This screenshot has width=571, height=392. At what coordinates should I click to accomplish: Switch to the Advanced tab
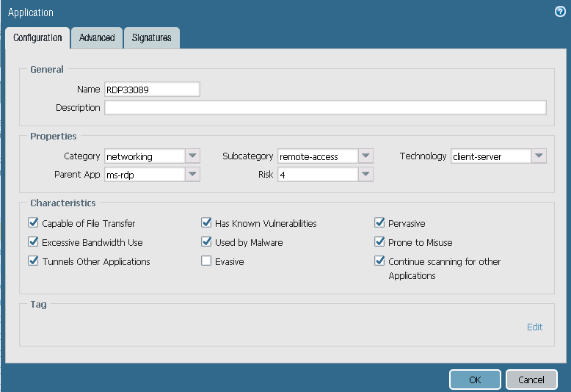coord(97,38)
